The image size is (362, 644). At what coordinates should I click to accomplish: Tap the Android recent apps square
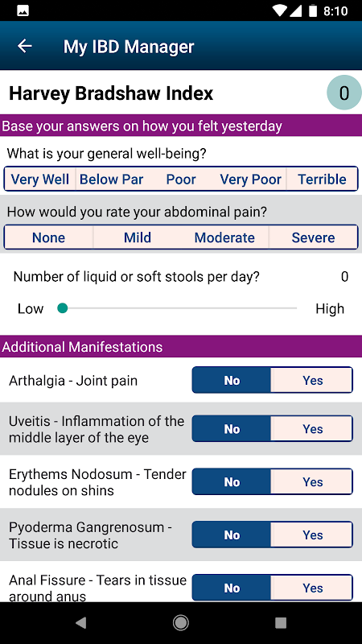281,622
